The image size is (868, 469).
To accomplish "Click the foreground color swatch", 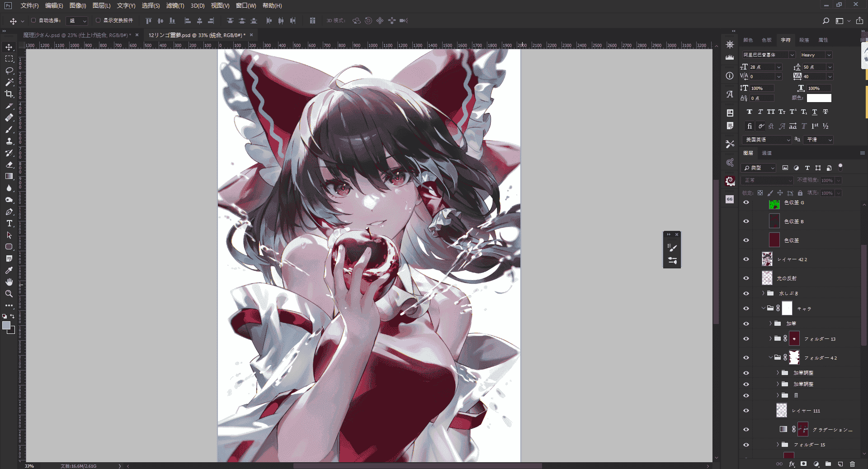I will [x=6, y=325].
